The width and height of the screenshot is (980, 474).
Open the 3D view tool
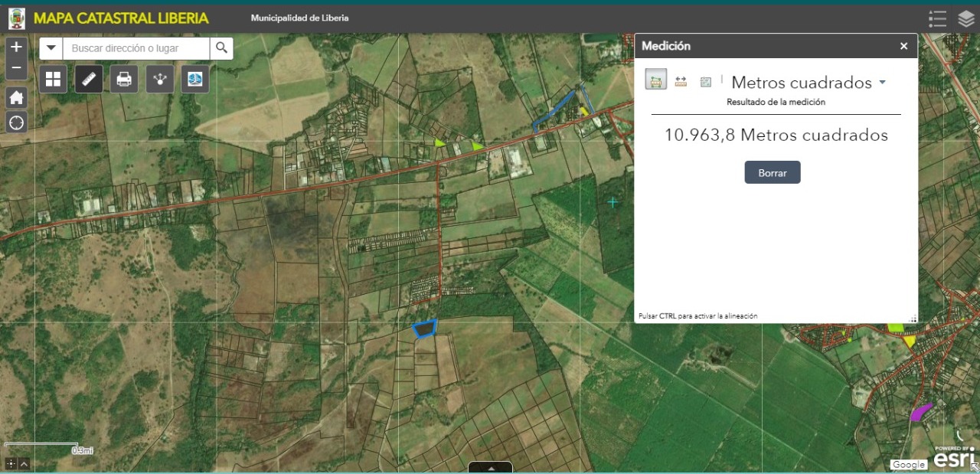pos(194,78)
